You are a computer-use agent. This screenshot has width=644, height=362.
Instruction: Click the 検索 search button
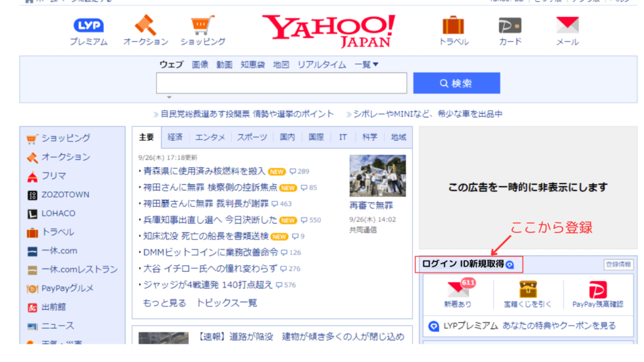coord(457,82)
